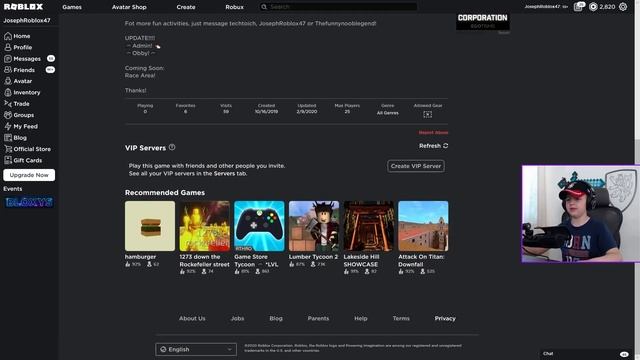
Task: Click the hamburger game title
Action: point(140,257)
